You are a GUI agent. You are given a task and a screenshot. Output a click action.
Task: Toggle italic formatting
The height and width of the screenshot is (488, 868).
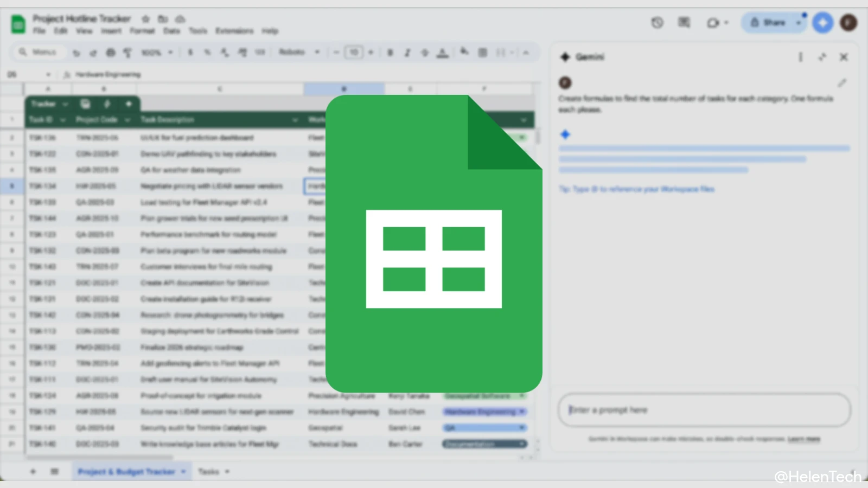407,53
